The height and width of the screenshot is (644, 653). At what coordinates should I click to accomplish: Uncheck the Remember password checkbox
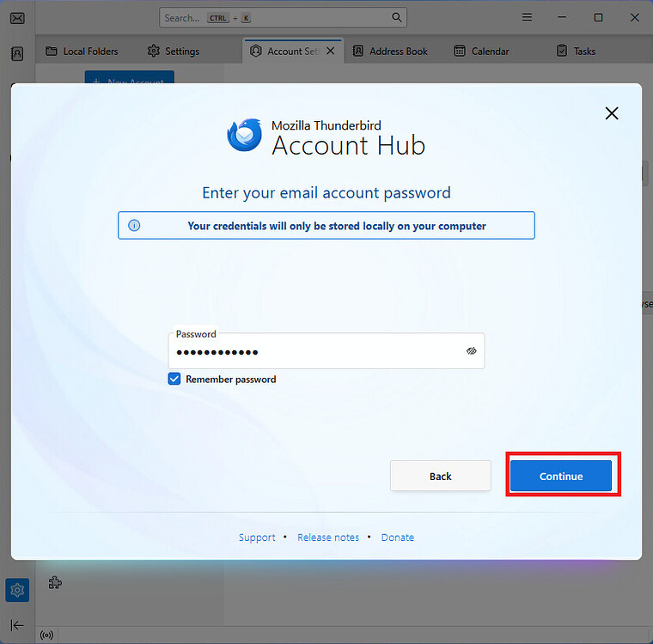pos(174,379)
